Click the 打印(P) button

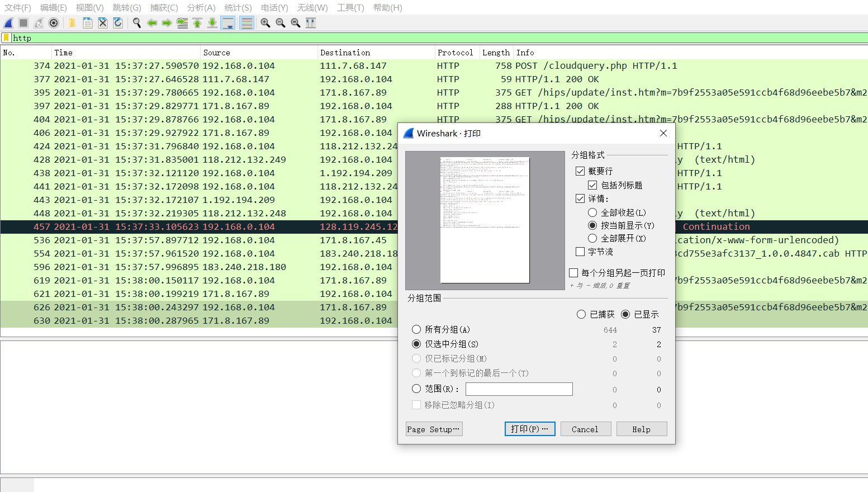[530, 429]
